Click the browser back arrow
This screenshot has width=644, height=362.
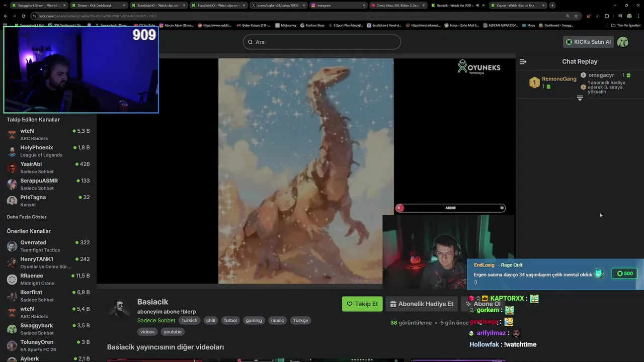coord(6,16)
